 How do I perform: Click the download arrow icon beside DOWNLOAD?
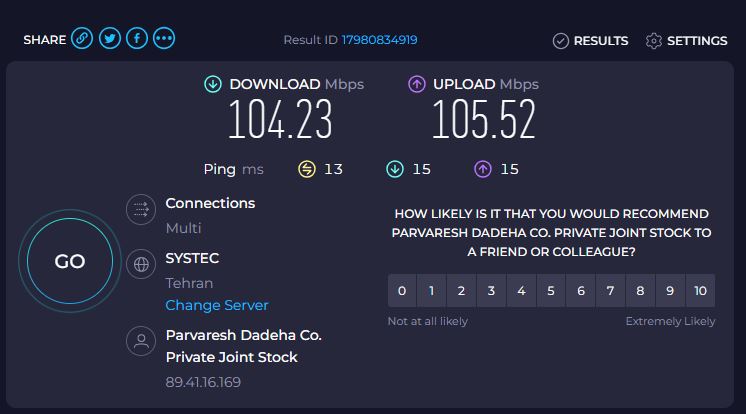click(213, 84)
